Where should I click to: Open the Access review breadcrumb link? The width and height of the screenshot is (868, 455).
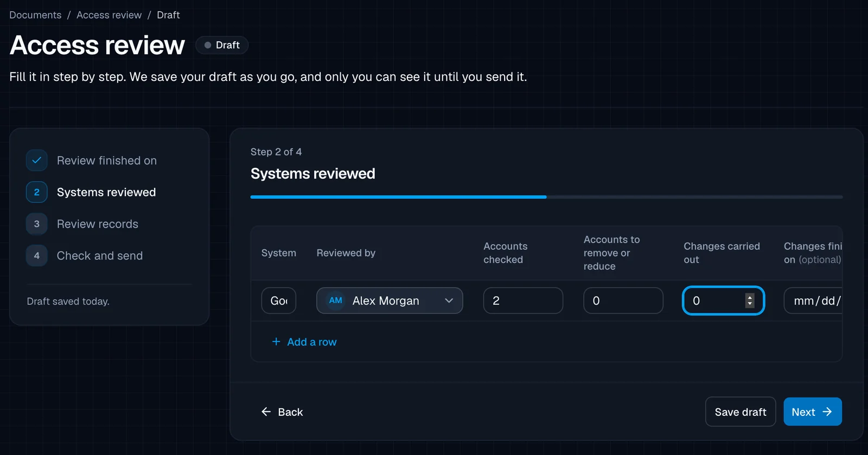109,15
